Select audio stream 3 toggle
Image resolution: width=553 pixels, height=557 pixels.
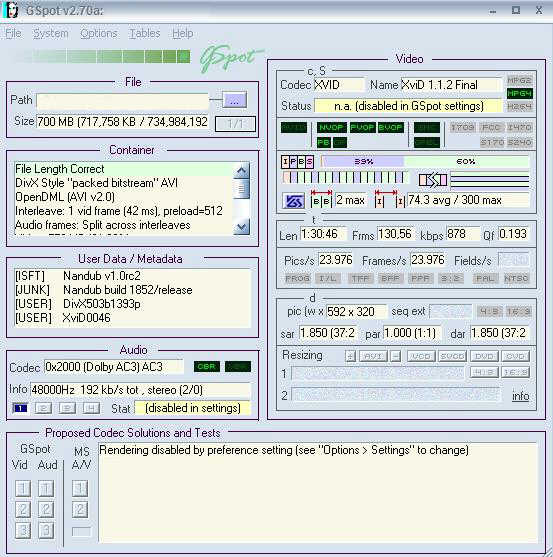pyautogui.click(x=67, y=408)
